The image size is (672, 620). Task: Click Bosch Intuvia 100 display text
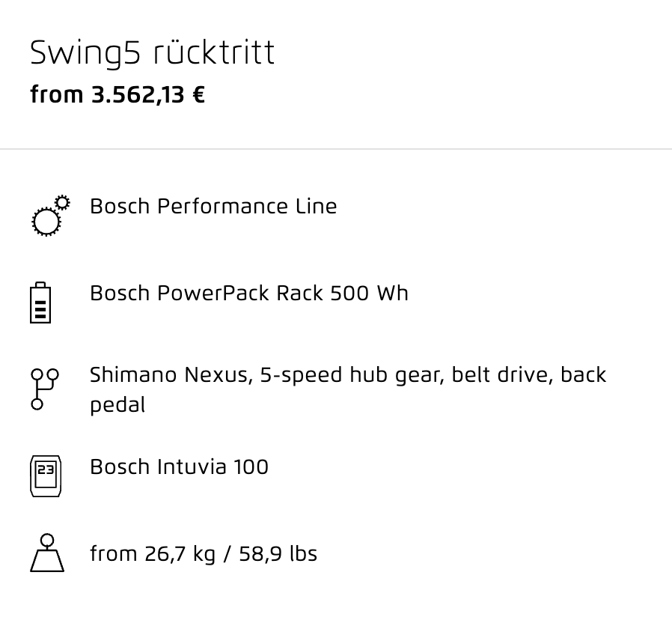point(179,466)
